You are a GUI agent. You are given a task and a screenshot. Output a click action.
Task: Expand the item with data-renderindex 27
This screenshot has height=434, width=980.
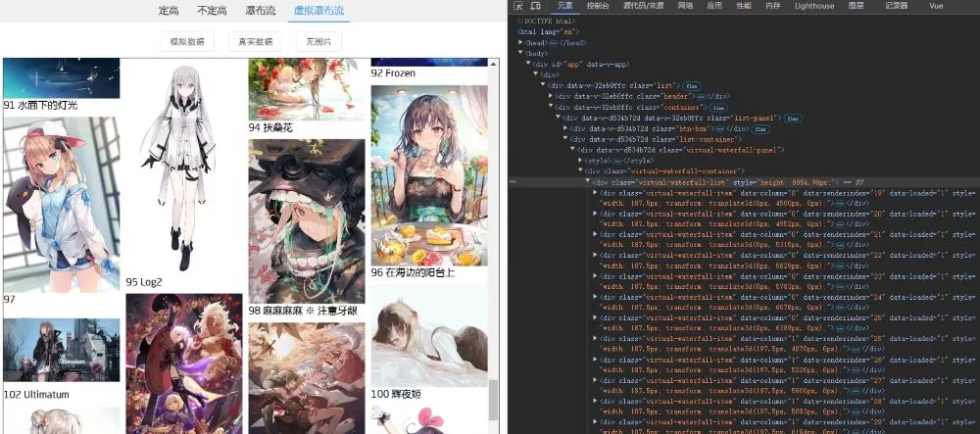pyautogui.click(x=595, y=380)
